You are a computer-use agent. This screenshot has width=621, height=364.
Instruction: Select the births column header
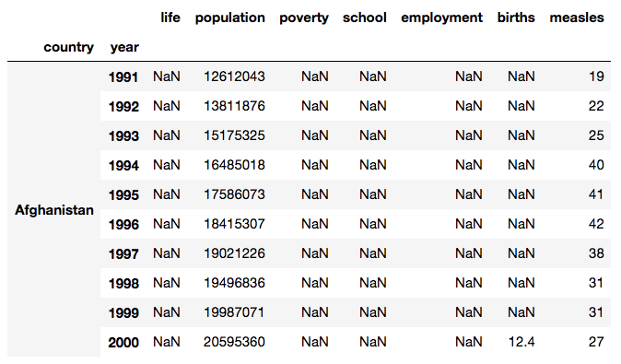[516, 18]
